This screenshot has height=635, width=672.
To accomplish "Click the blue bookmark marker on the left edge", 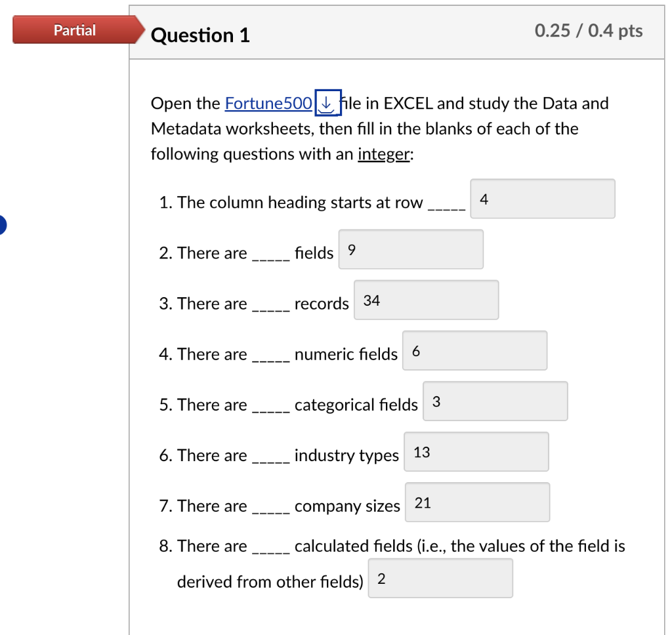I will click(x=3, y=225).
